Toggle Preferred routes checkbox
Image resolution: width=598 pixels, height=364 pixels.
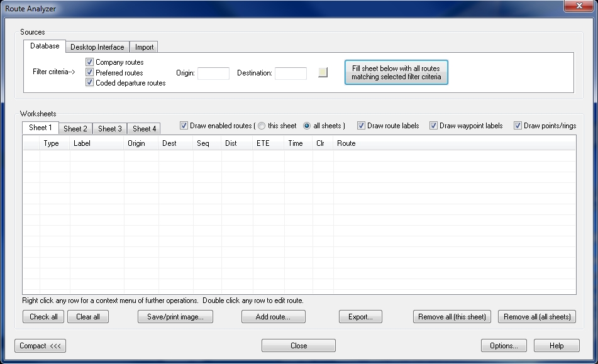pyautogui.click(x=90, y=72)
